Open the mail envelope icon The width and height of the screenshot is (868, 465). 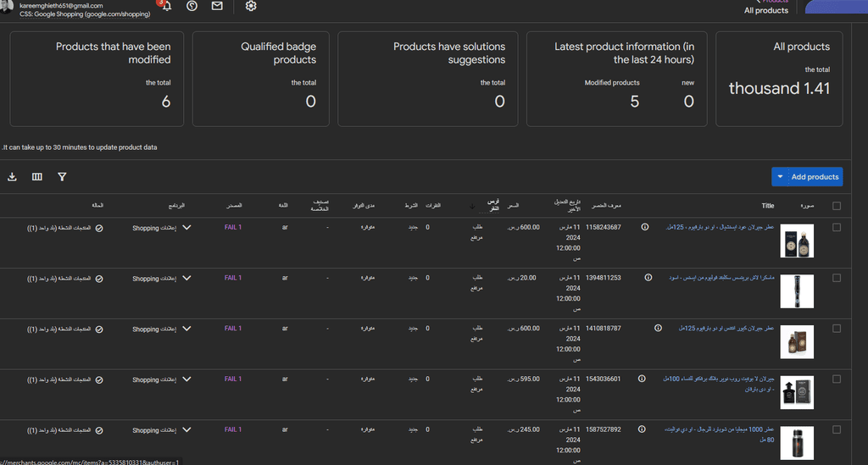coord(217,6)
